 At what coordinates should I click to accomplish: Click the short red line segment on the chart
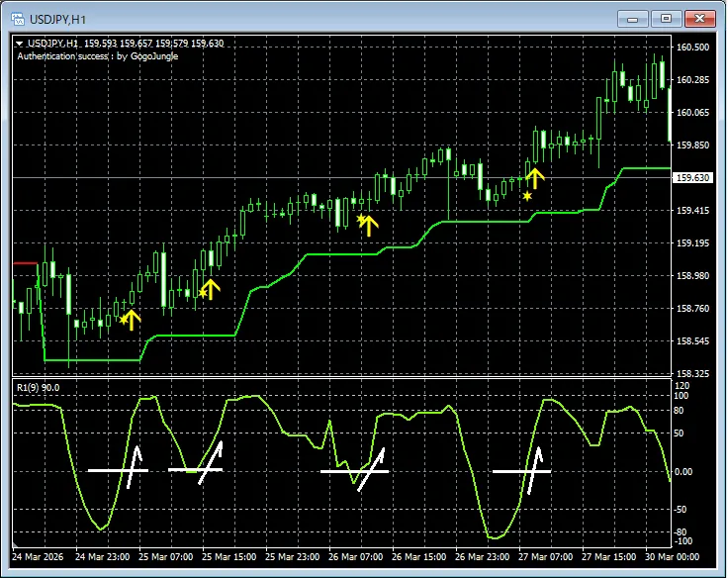point(25,263)
